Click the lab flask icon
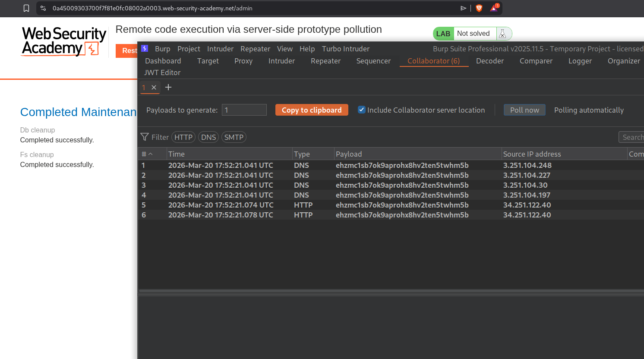The height and width of the screenshot is (359, 644). [x=502, y=34]
